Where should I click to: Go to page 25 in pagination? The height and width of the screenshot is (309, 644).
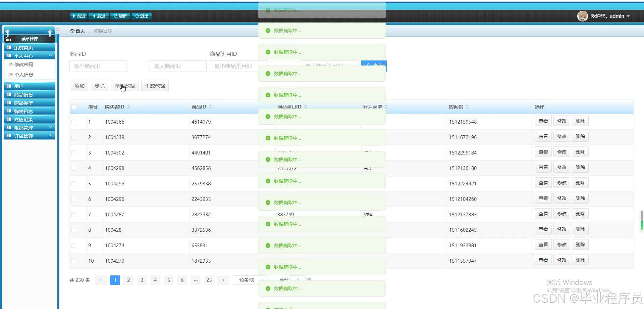click(x=209, y=280)
